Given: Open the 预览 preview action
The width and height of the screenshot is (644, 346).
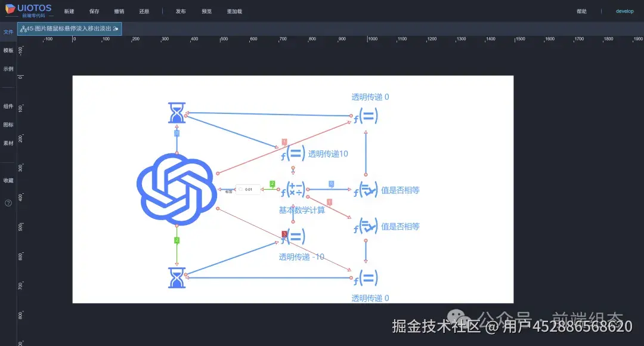Looking at the screenshot, I should point(206,11).
